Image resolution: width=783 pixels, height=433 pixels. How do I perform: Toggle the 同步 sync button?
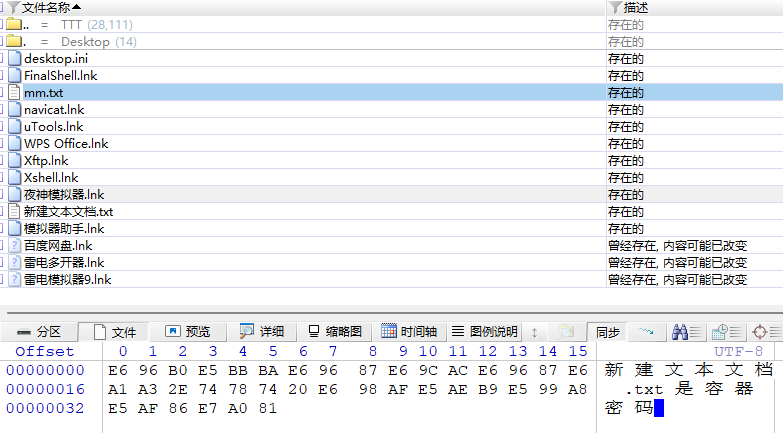pos(608,332)
